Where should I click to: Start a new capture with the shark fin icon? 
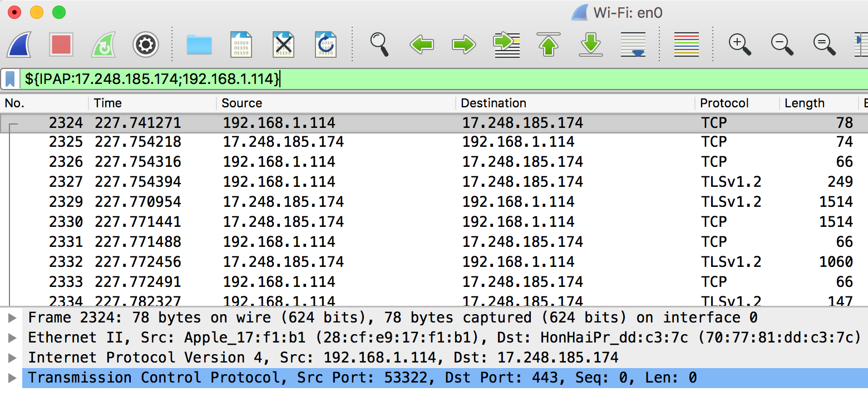click(19, 44)
